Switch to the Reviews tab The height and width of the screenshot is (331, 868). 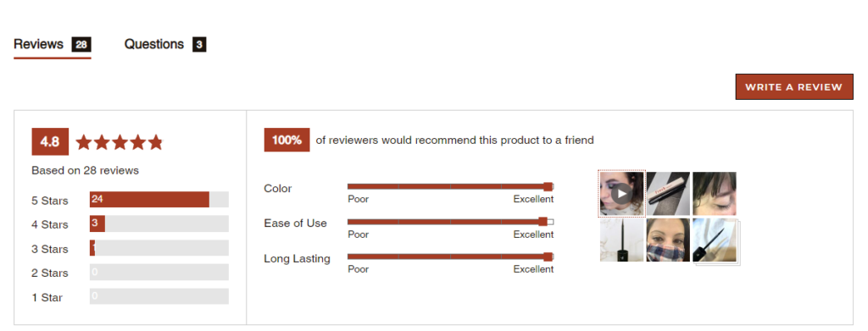[x=52, y=44]
